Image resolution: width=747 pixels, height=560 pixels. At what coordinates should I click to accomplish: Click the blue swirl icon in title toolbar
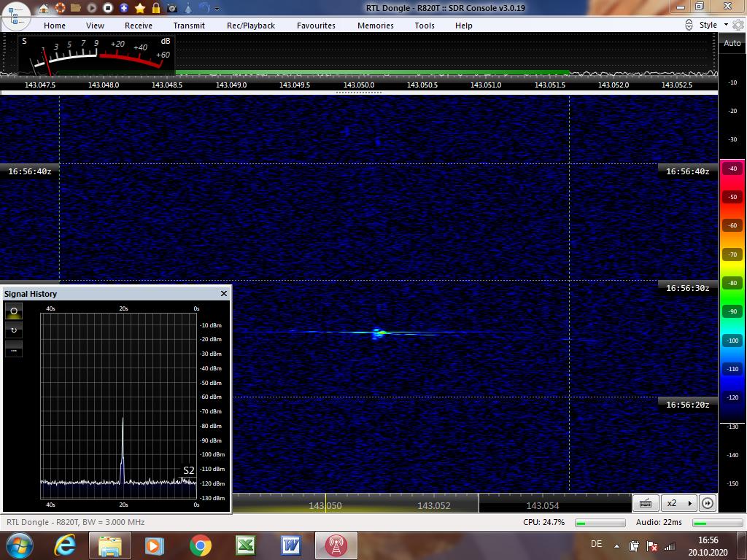tap(204, 7)
